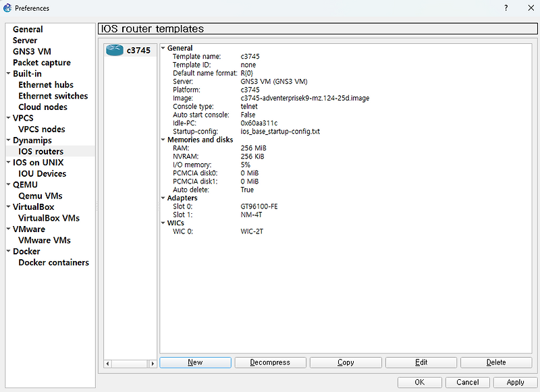Select IOU Devices in the sidebar
Viewport: 540px width, 392px height.
coord(42,173)
